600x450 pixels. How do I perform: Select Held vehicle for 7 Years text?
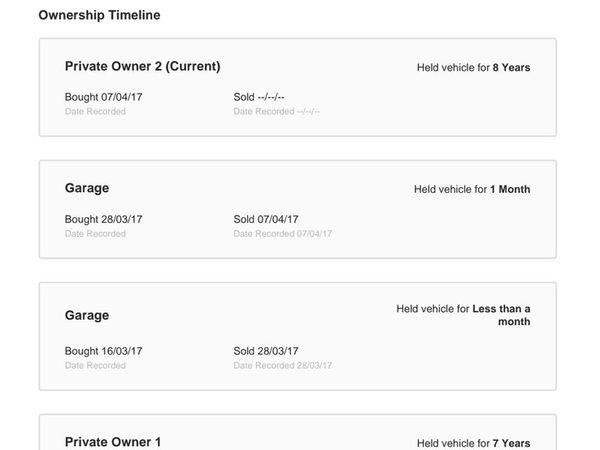pyautogui.click(x=473, y=443)
